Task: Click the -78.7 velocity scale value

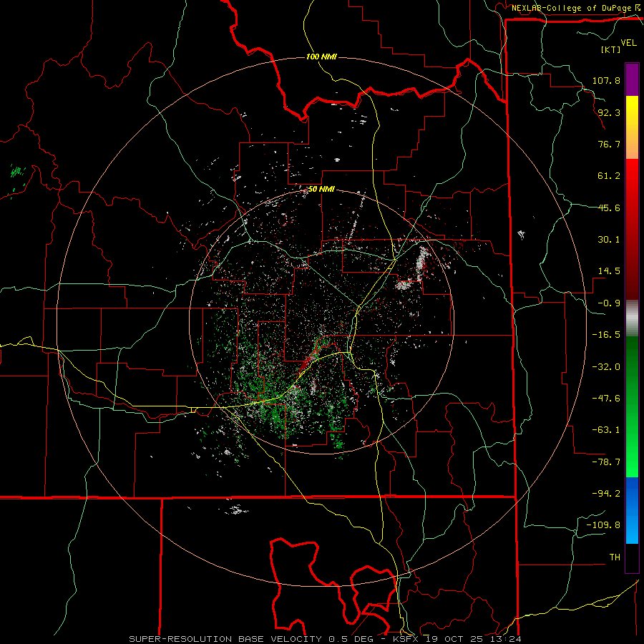Action: pos(606,462)
